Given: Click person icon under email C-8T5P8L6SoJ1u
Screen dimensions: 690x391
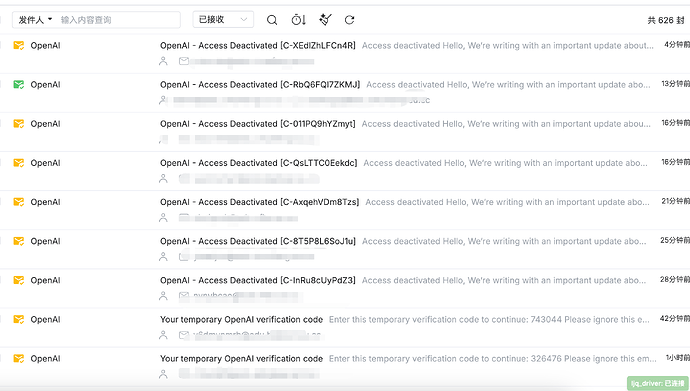Looking at the screenshot, I should click(x=163, y=257).
